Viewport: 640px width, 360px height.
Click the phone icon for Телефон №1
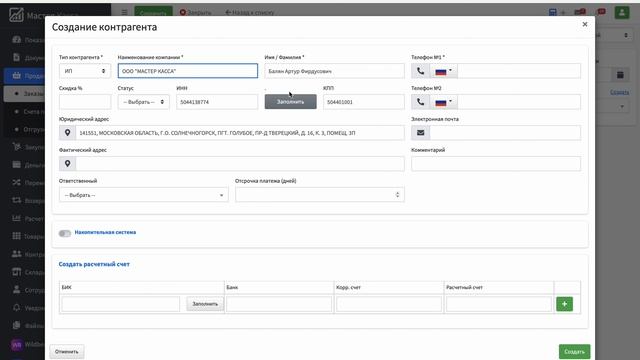pyautogui.click(x=420, y=71)
